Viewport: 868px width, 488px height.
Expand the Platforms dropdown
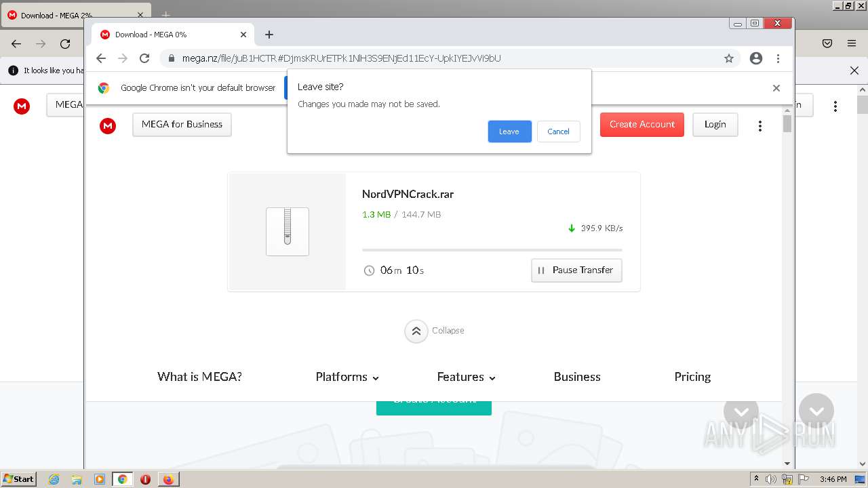click(347, 377)
